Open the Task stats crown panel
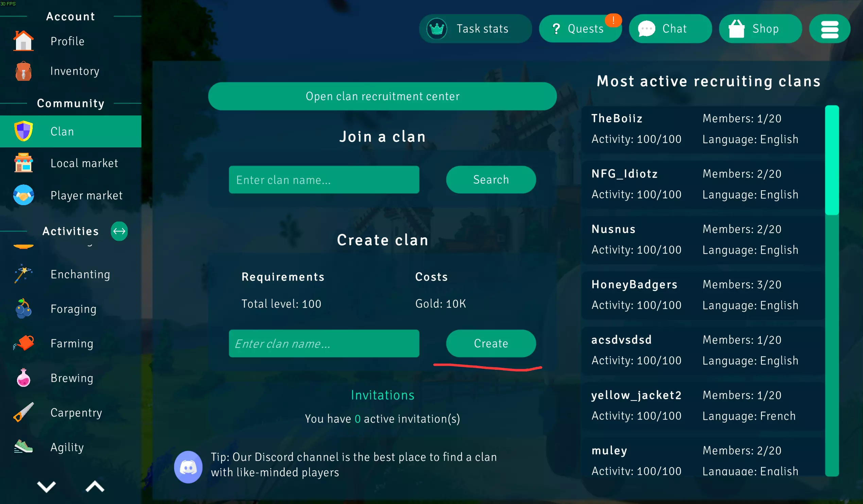The width and height of the screenshot is (863, 504). 475,29
